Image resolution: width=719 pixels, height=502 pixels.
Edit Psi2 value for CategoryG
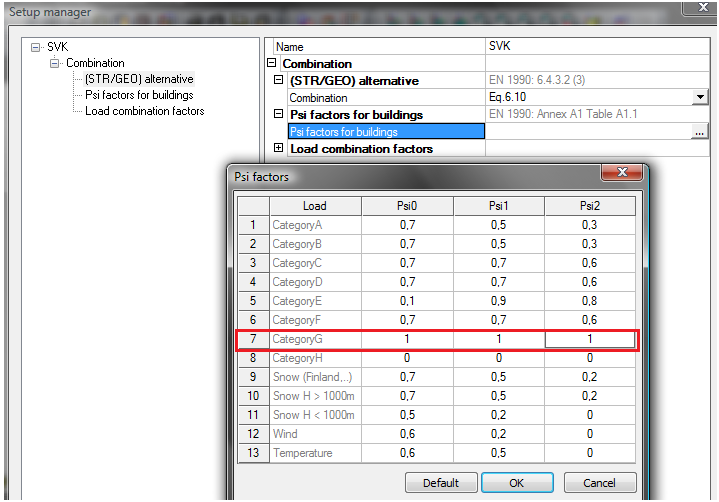pos(589,340)
